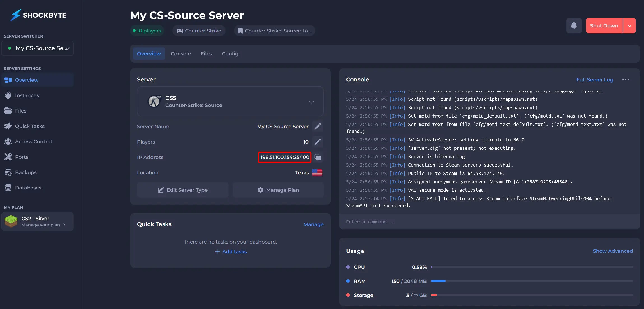The height and width of the screenshot is (309, 644).
Task: Open Instances in sidebar
Action: click(38, 95)
